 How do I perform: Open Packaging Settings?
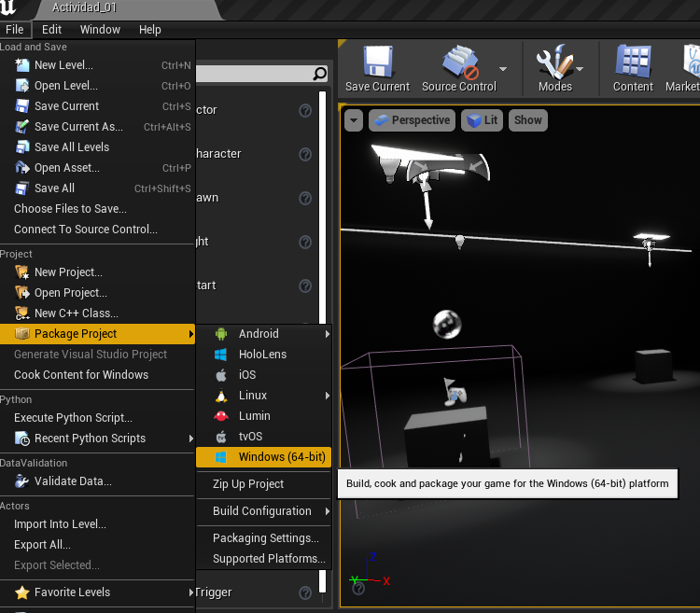click(265, 538)
